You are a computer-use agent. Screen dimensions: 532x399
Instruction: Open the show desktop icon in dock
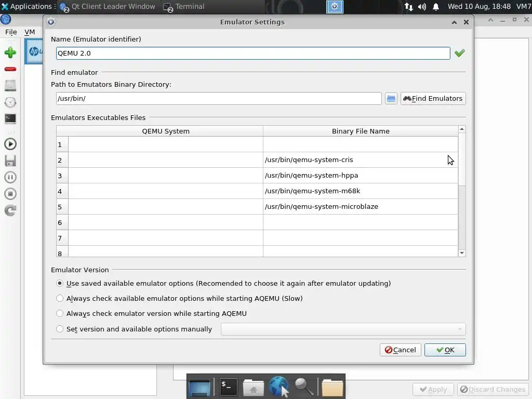point(199,387)
